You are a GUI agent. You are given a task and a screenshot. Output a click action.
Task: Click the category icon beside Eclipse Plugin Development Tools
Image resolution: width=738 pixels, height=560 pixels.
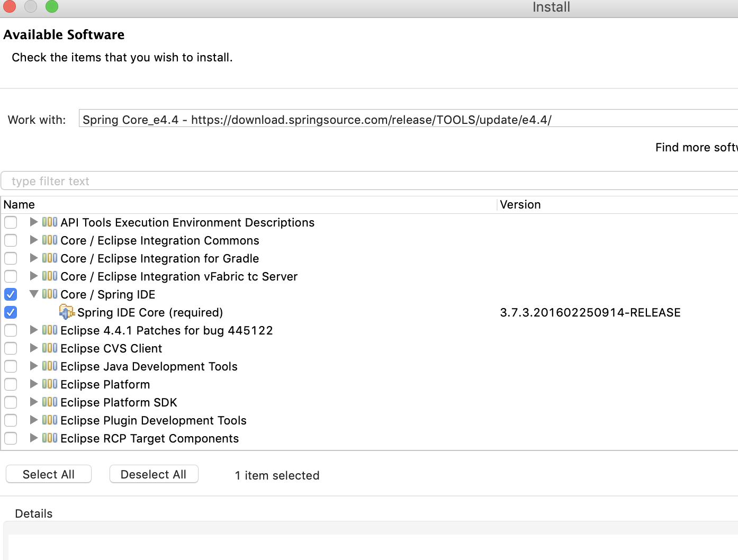pyautogui.click(x=50, y=420)
